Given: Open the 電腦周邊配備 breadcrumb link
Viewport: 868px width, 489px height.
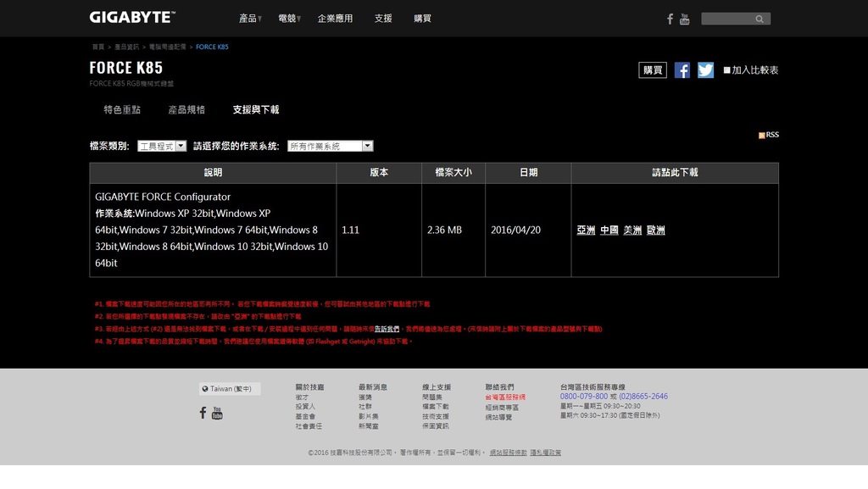Looking at the screenshot, I should coord(167,47).
